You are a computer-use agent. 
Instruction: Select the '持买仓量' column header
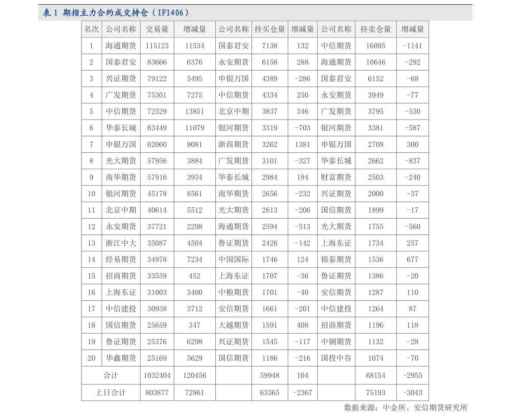270,29
